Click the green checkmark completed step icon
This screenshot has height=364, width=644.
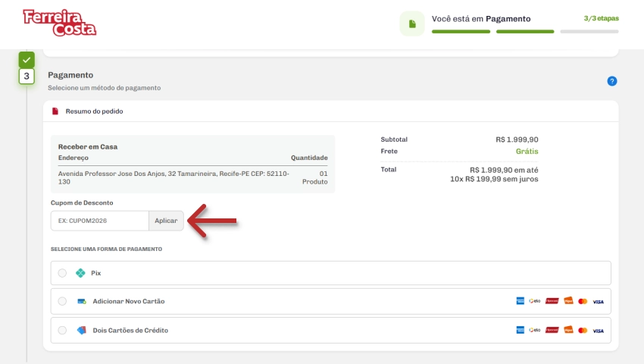coord(27,59)
